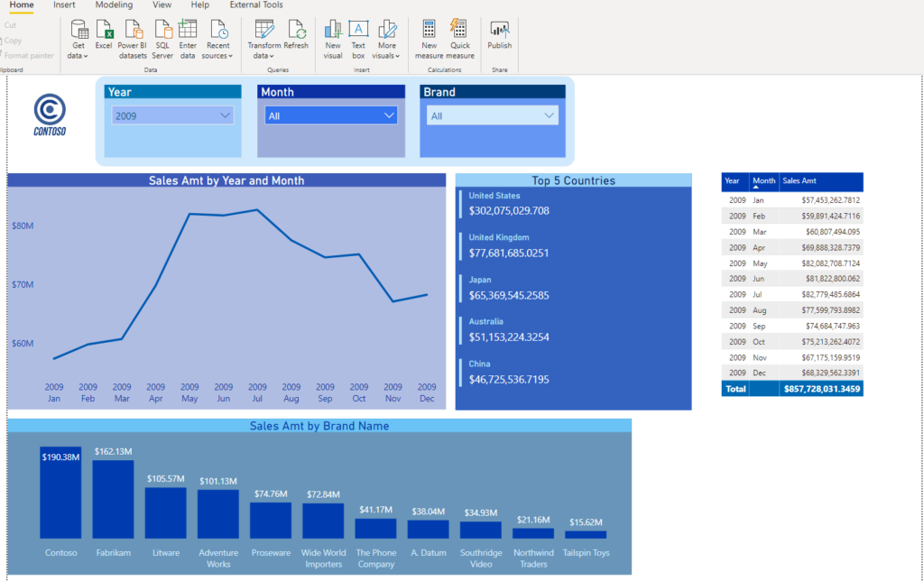
Task: Open the Quick measure tool
Action: (459, 38)
